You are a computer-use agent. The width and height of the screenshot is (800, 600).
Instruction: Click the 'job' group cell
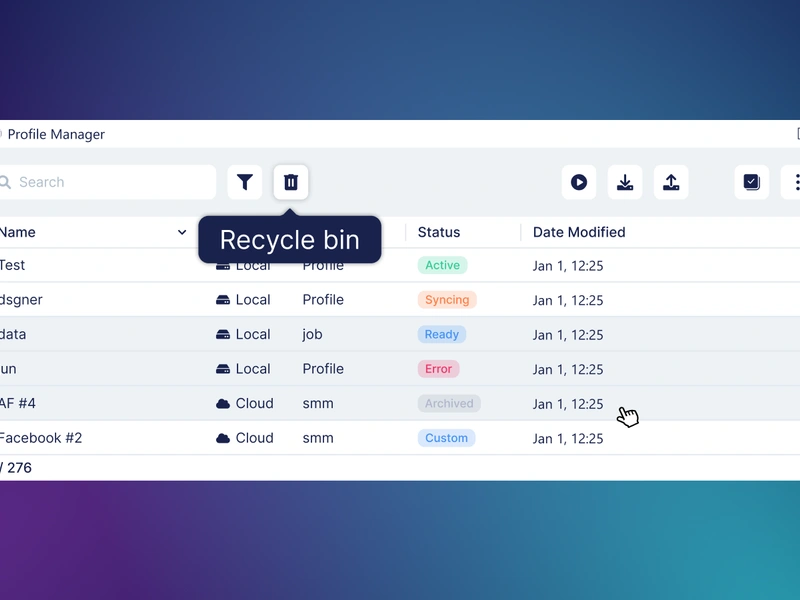pos(312,335)
